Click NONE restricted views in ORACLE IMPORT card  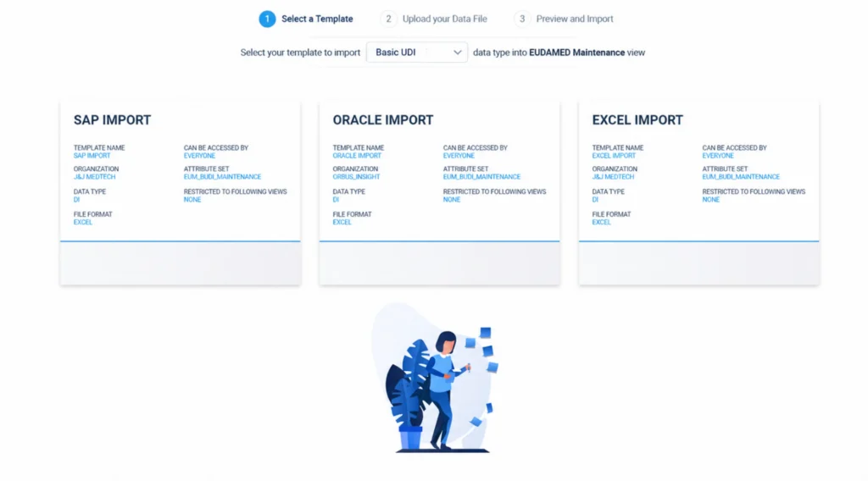click(x=452, y=200)
